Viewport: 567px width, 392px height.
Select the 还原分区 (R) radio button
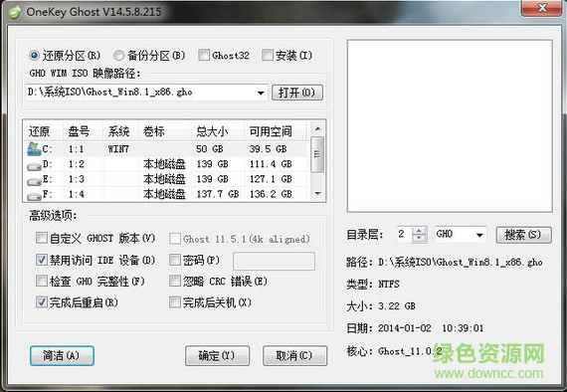34,56
